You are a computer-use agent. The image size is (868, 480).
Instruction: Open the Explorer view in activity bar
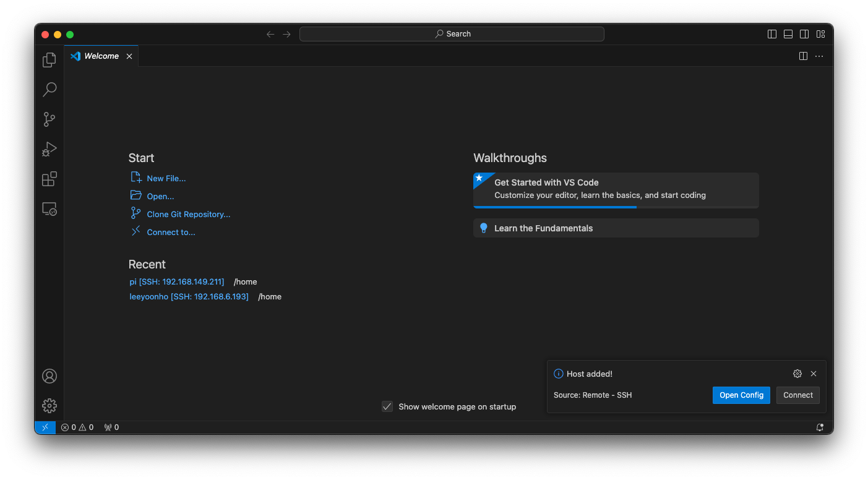point(49,60)
